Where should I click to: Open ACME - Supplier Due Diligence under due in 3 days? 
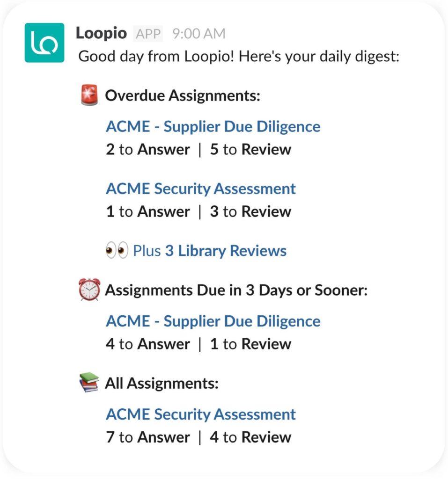(213, 321)
